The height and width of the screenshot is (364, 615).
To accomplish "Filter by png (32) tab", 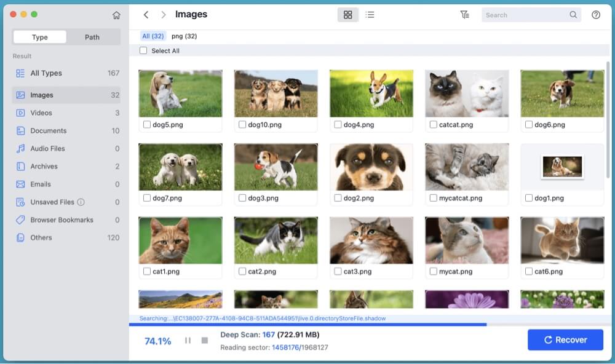I will (184, 36).
